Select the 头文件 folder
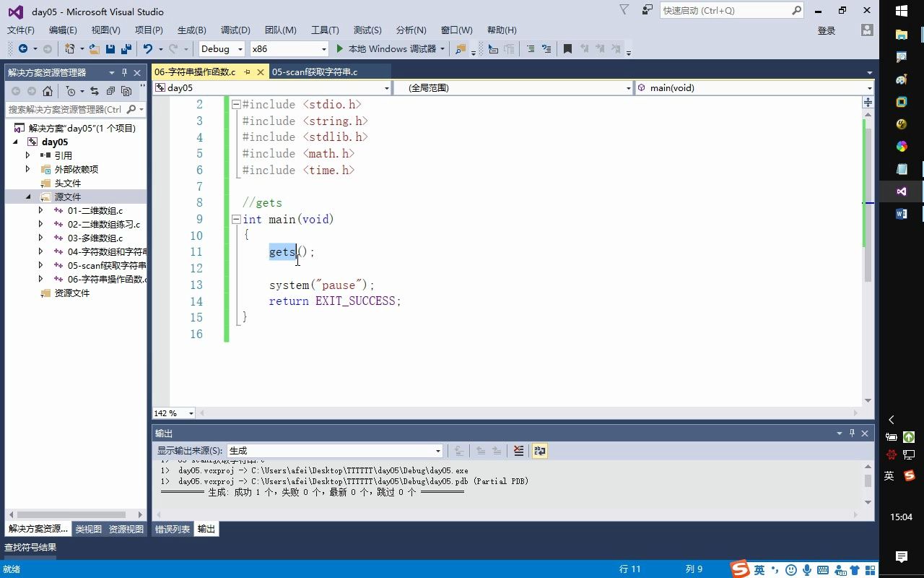Viewport: 924px width, 578px height. [68, 183]
